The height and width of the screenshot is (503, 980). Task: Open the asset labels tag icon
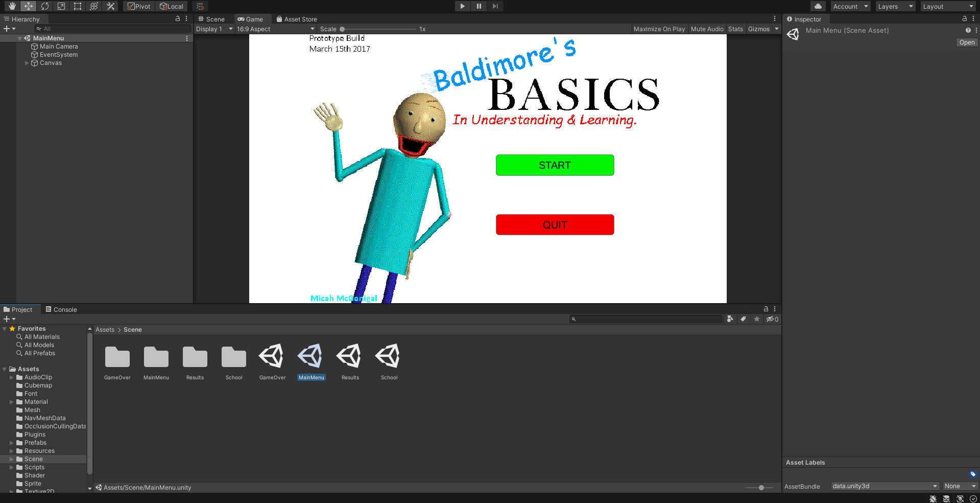pyautogui.click(x=973, y=474)
